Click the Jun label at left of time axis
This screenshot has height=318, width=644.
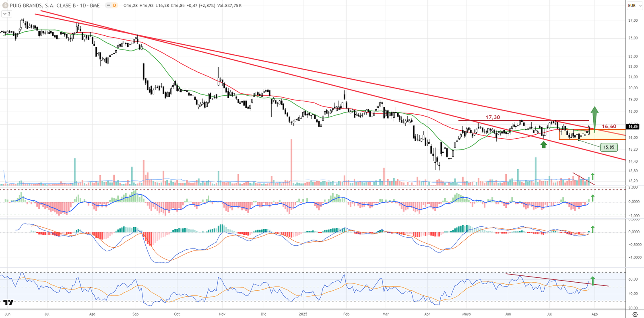coord(7,314)
